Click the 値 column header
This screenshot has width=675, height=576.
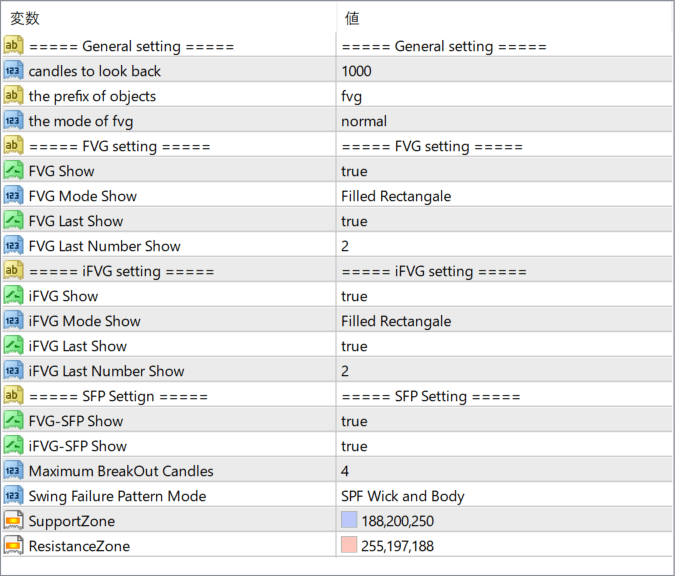point(352,18)
